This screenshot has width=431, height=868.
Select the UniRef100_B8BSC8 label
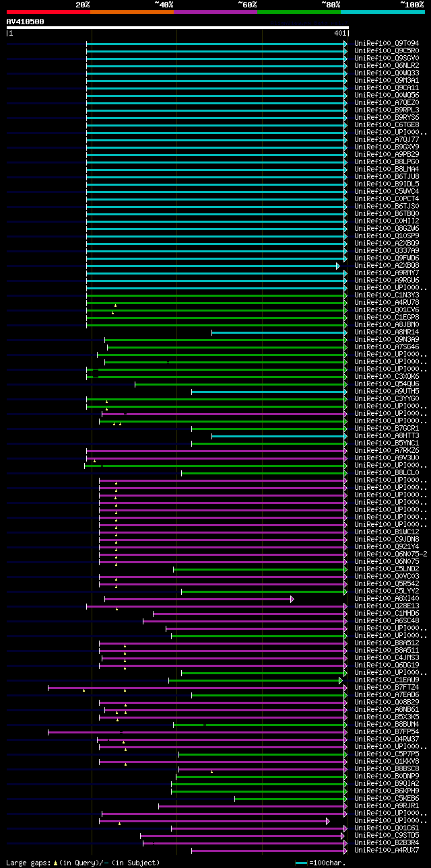(387, 769)
